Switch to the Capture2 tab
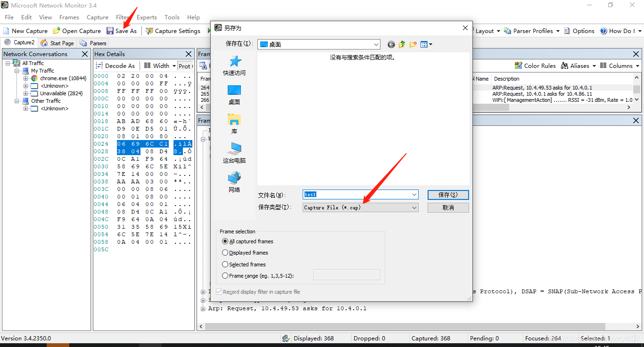 pos(19,42)
